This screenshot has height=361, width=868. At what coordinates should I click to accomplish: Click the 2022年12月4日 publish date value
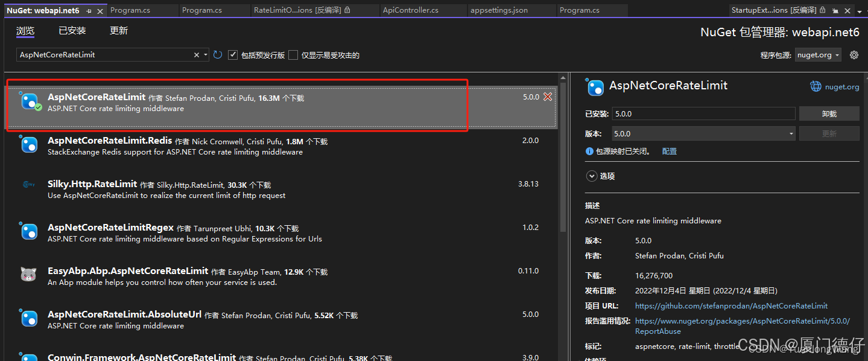(x=706, y=291)
